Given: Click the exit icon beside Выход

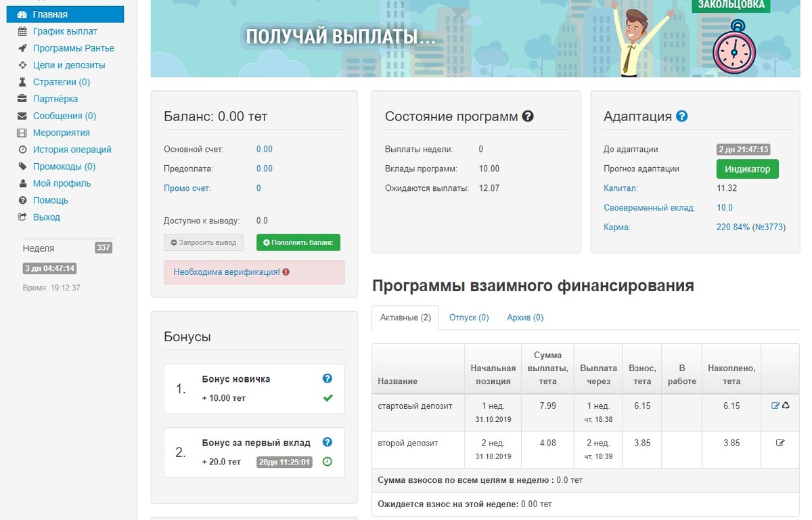Looking at the screenshot, I should point(22,217).
